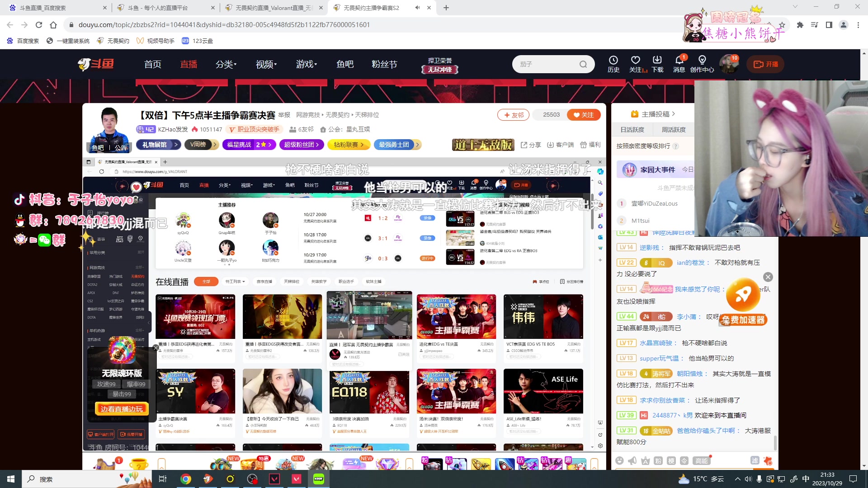The width and height of the screenshot is (868, 488).
Task: Open the emoji picker in the chat box
Action: click(619, 460)
